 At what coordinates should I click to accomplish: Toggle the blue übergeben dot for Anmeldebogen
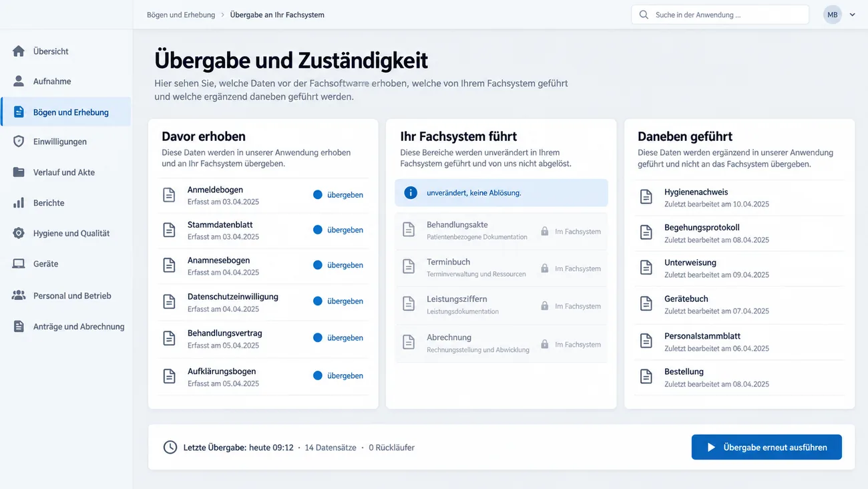point(318,195)
